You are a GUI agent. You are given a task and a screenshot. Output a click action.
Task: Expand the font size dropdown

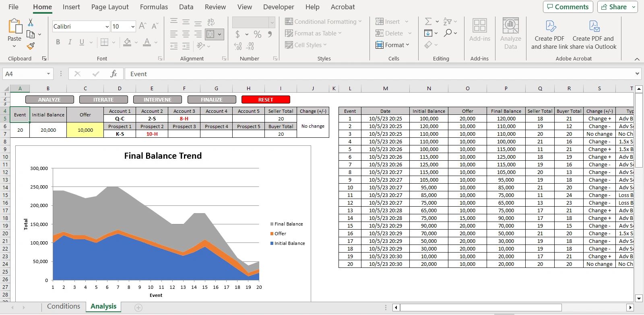click(133, 27)
